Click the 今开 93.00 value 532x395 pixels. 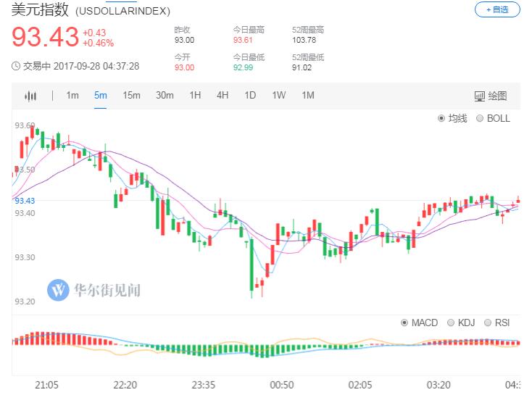(x=184, y=67)
